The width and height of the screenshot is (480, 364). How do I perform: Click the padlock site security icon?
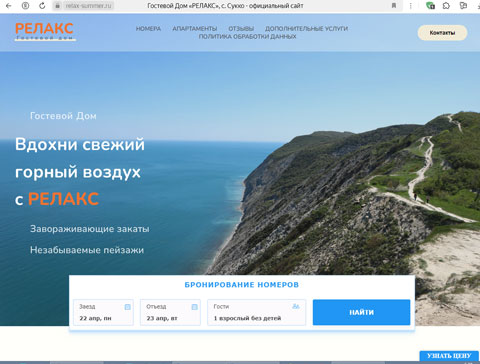(x=57, y=6)
